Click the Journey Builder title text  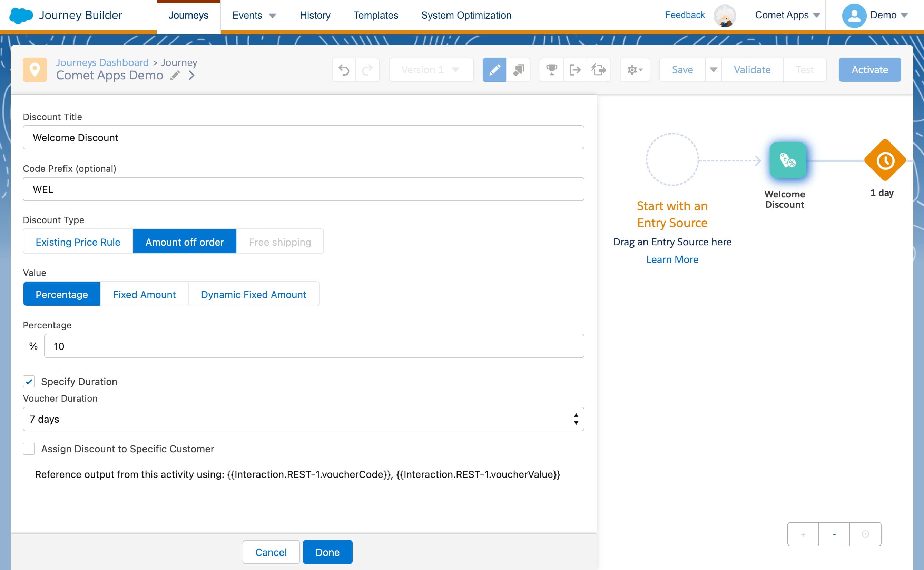(x=81, y=16)
